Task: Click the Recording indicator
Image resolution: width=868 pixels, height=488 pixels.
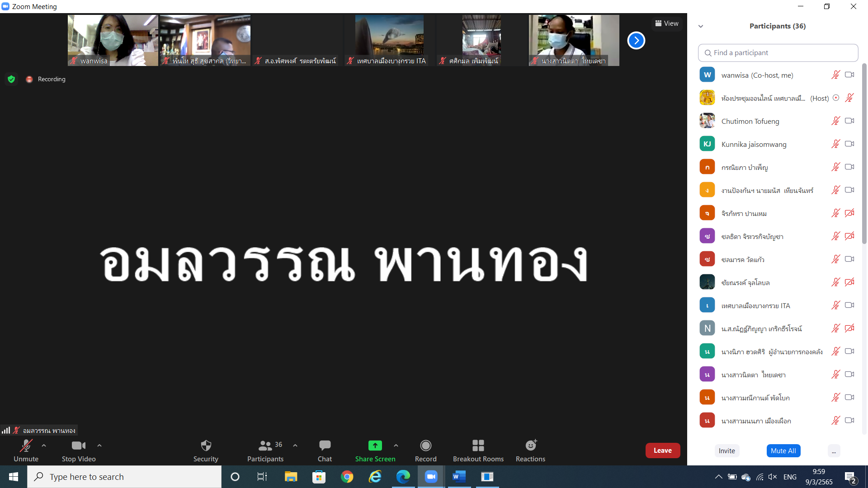Action: [x=46, y=79]
